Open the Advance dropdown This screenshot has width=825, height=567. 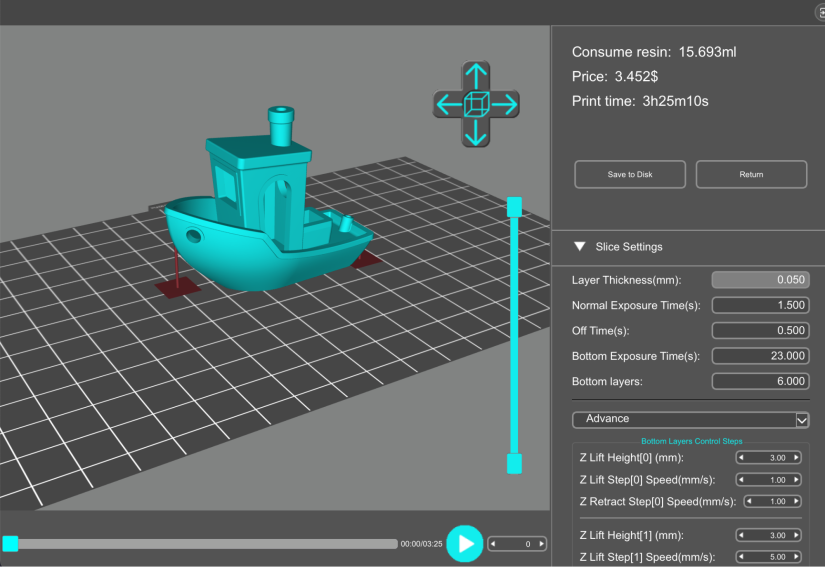click(802, 420)
